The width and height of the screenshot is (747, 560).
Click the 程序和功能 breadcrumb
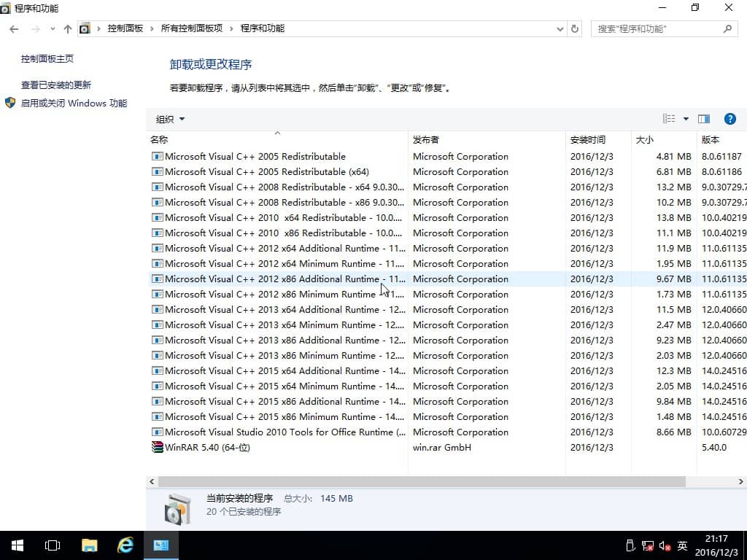pyautogui.click(x=263, y=28)
